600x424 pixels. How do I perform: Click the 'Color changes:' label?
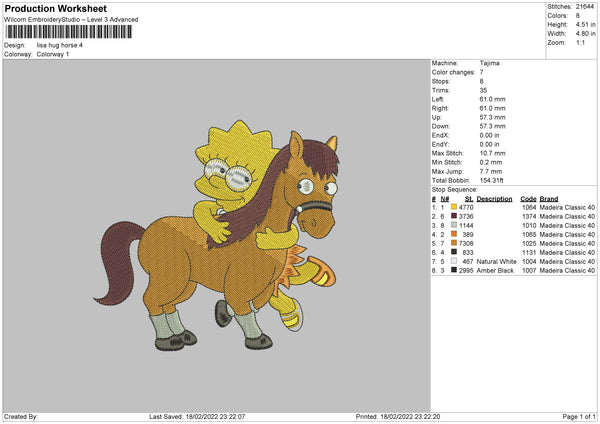tap(453, 72)
